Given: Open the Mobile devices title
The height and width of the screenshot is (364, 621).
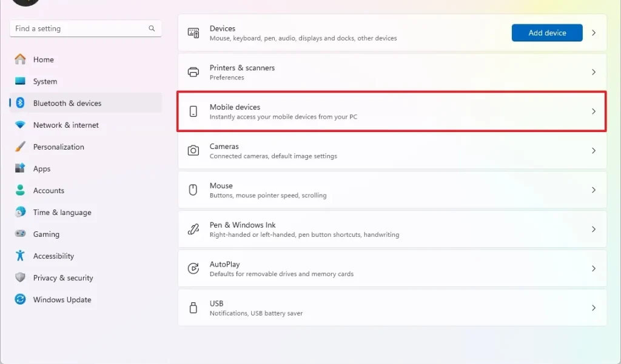Looking at the screenshot, I should point(235,107).
